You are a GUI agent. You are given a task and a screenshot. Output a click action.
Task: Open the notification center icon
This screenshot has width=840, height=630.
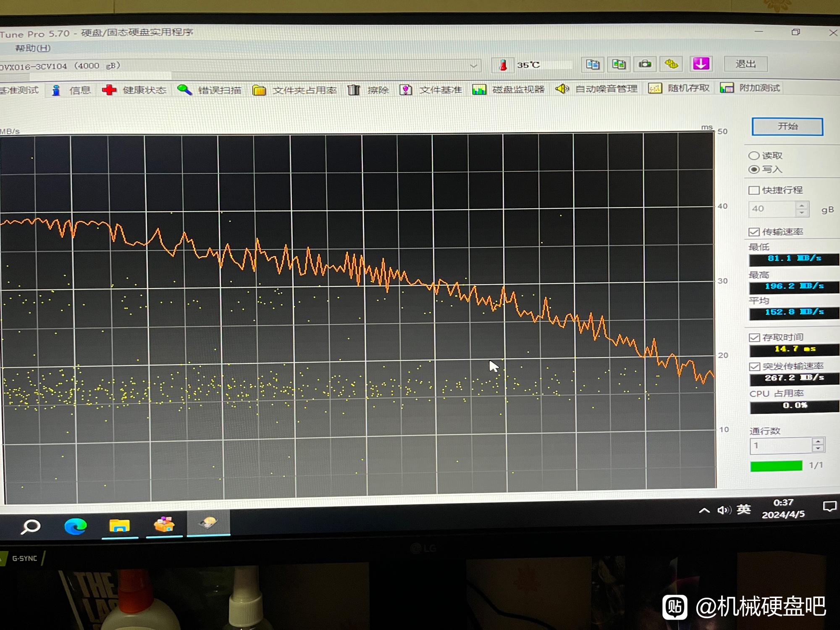pos(829,507)
